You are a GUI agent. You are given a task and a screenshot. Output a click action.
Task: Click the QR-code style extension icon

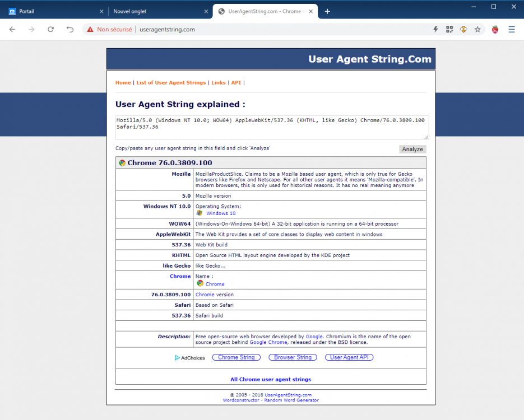(x=449, y=29)
